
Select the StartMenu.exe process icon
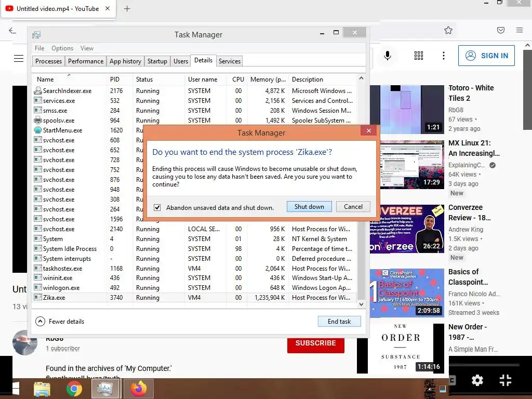tap(37, 130)
